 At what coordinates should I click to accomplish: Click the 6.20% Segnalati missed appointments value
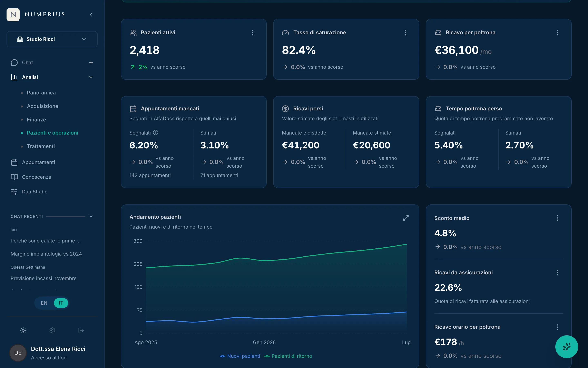tap(144, 145)
